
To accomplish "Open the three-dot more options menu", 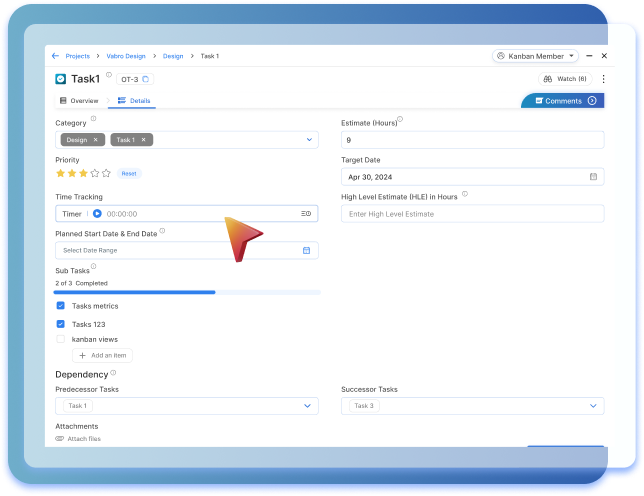I will tap(603, 79).
